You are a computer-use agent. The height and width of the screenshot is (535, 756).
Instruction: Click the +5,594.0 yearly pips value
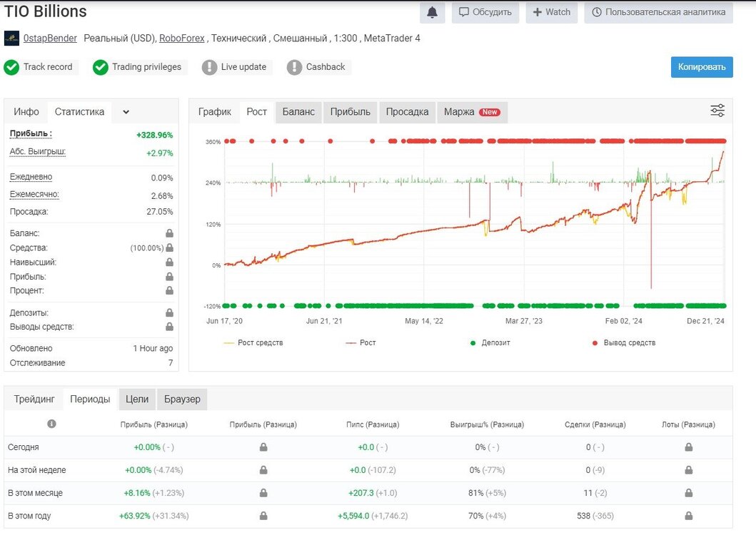pyautogui.click(x=353, y=516)
